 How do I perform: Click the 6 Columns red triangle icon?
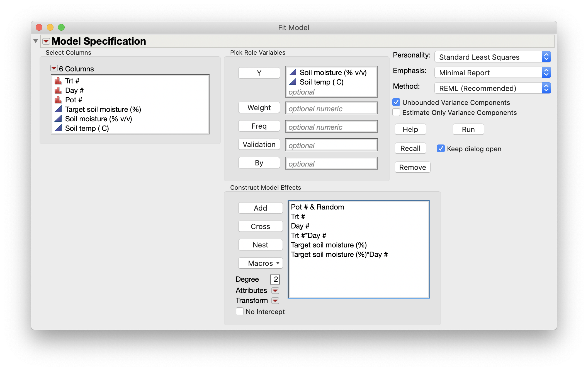(54, 68)
